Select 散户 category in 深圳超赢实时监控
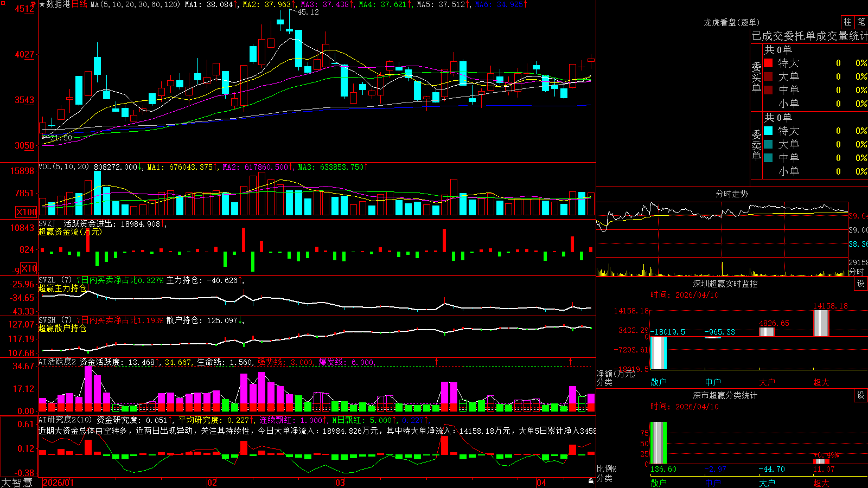 pyautogui.click(x=659, y=382)
